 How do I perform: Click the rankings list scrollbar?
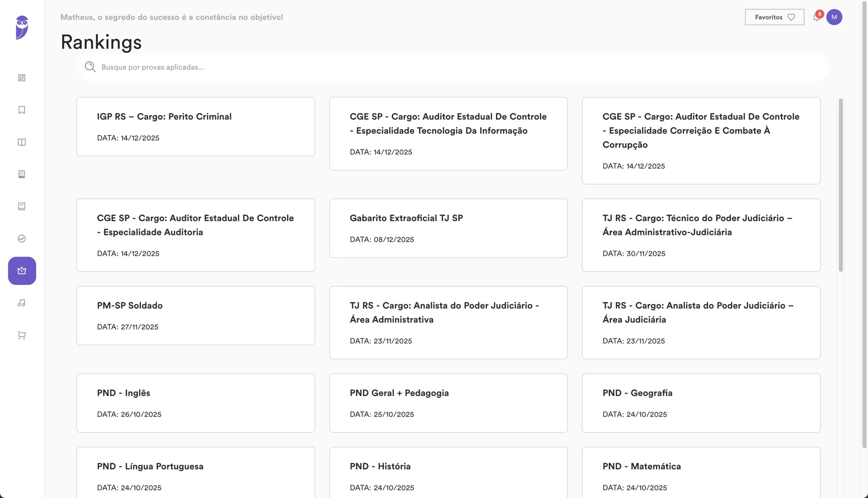840,185
